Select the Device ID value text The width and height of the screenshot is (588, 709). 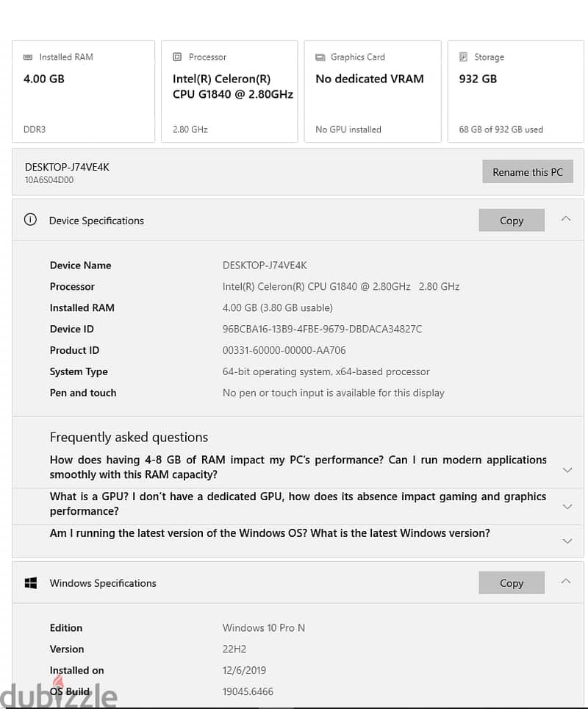pos(322,329)
